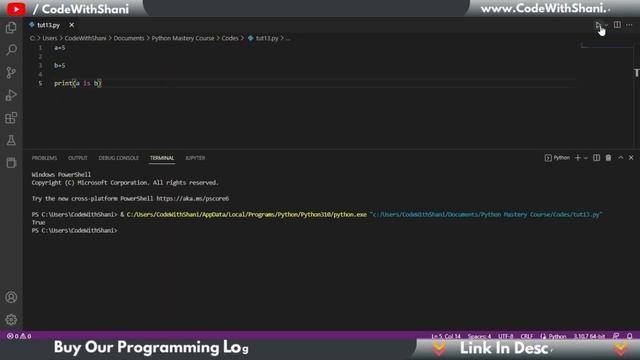Screen dimensions: 640x360
Task: Select the tut13.py editor tab
Action: tap(48, 25)
